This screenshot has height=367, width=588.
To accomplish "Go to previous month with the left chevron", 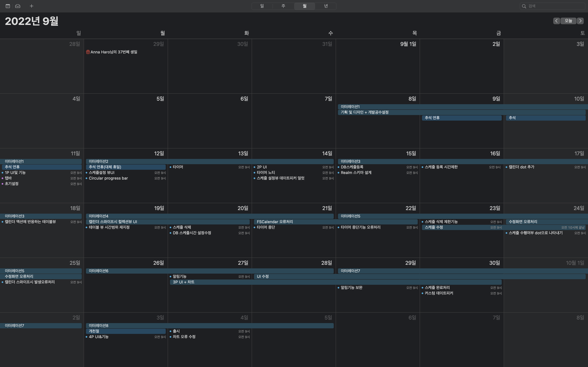I will tap(556, 21).
